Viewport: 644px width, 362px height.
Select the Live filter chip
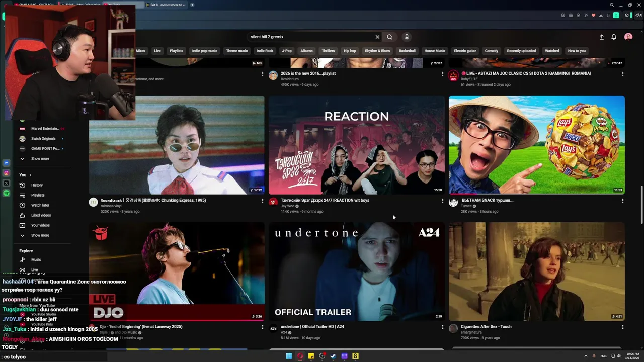[x=157, y=51]
